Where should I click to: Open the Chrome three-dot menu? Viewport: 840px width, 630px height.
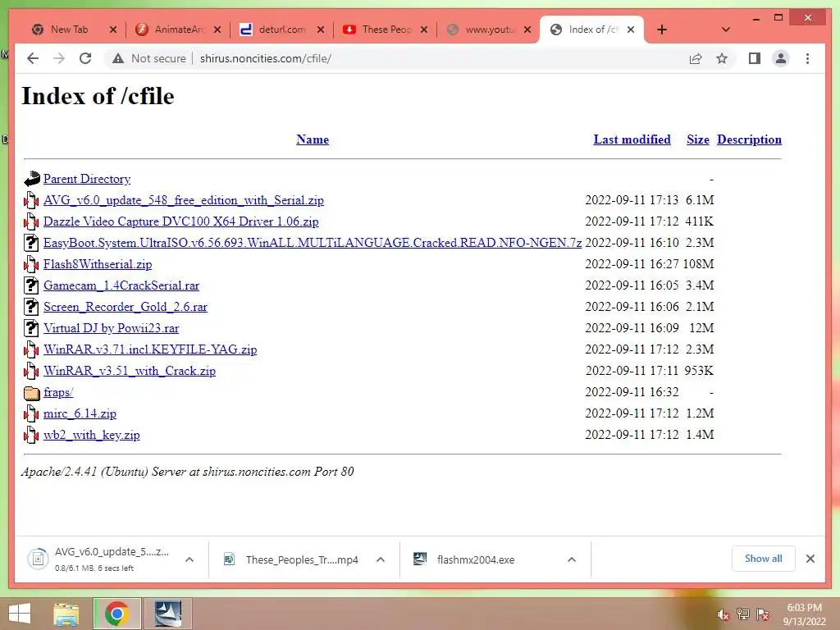click(807, 58)
